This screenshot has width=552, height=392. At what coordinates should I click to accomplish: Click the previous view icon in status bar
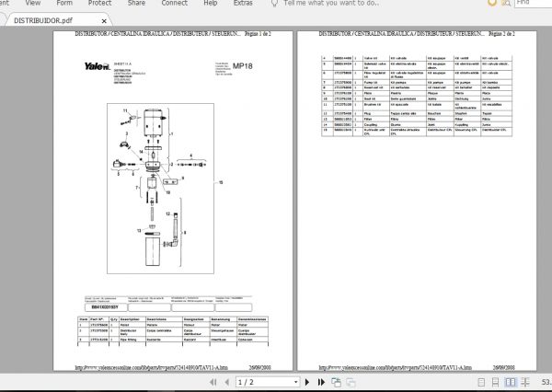(336, 382)
